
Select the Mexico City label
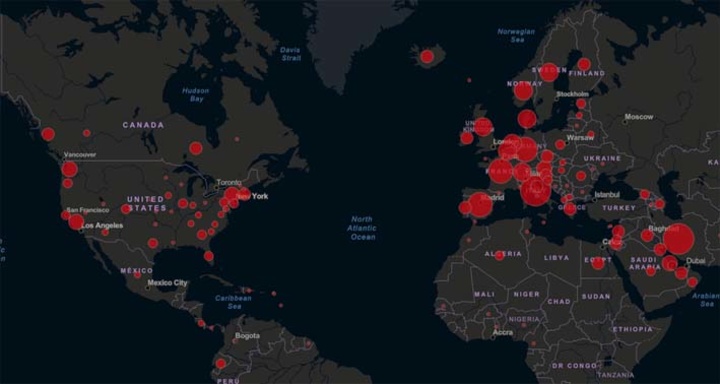tap(168, 283)
